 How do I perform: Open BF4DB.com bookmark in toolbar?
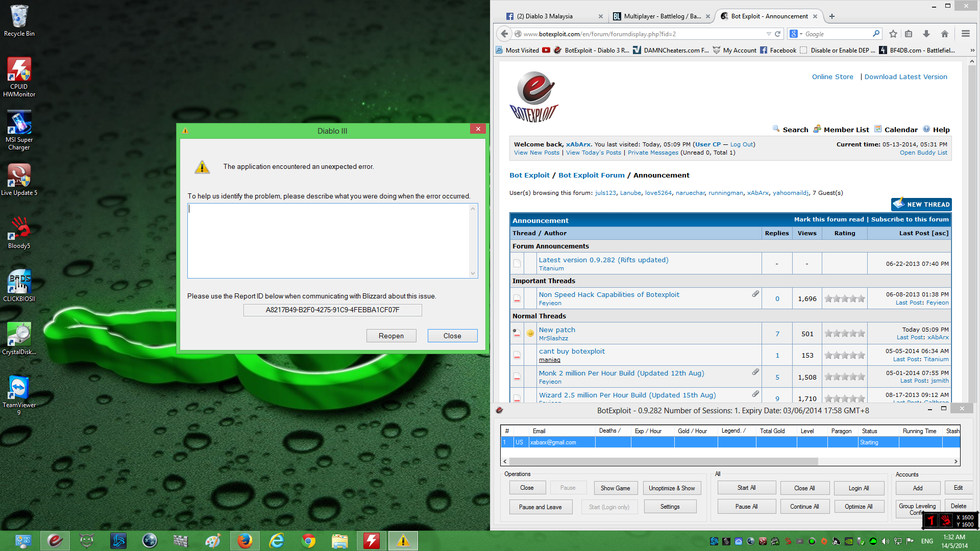coord(917,50)
